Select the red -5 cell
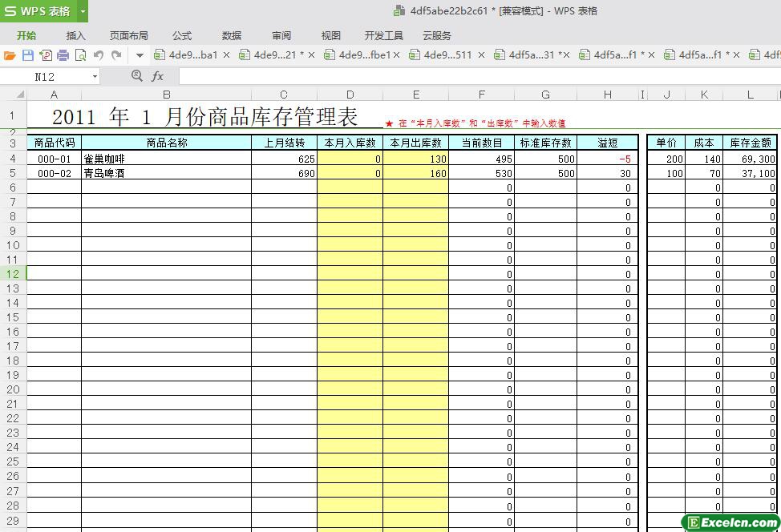This screenshot has width=781, height=532. [608, 159]
